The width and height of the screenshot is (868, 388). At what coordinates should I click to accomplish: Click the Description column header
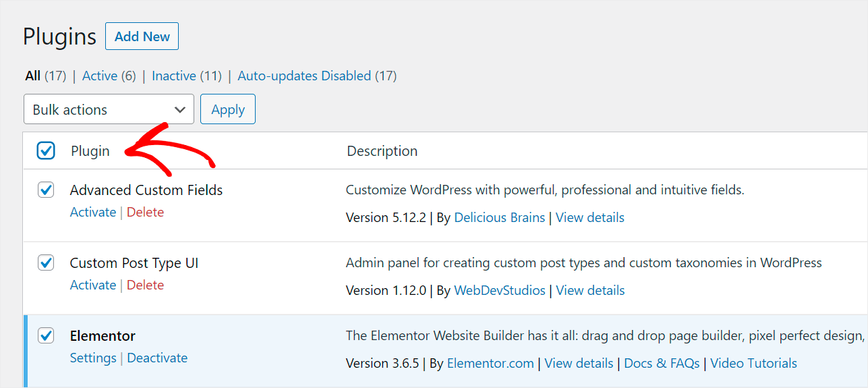(382, 150)
